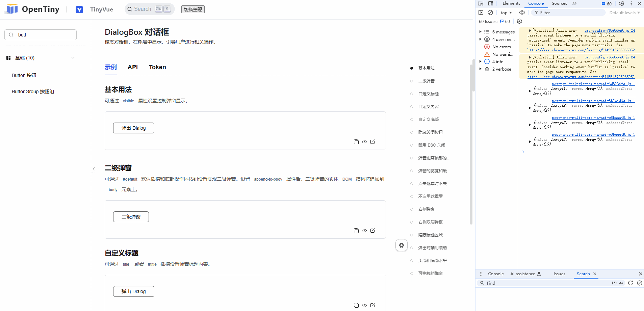This screenshot has height=311, width=644.
Task: Click the TinyVue logo icon
Action: click(79, 9)
